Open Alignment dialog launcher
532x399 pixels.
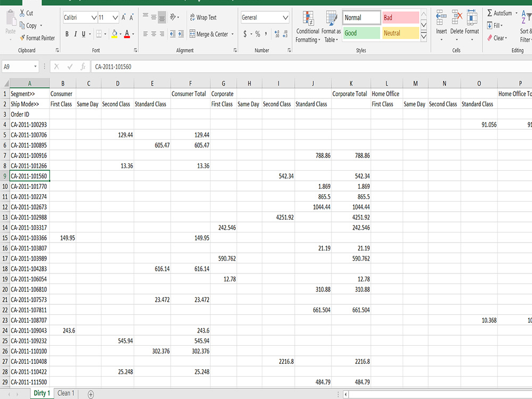[235, 50]
